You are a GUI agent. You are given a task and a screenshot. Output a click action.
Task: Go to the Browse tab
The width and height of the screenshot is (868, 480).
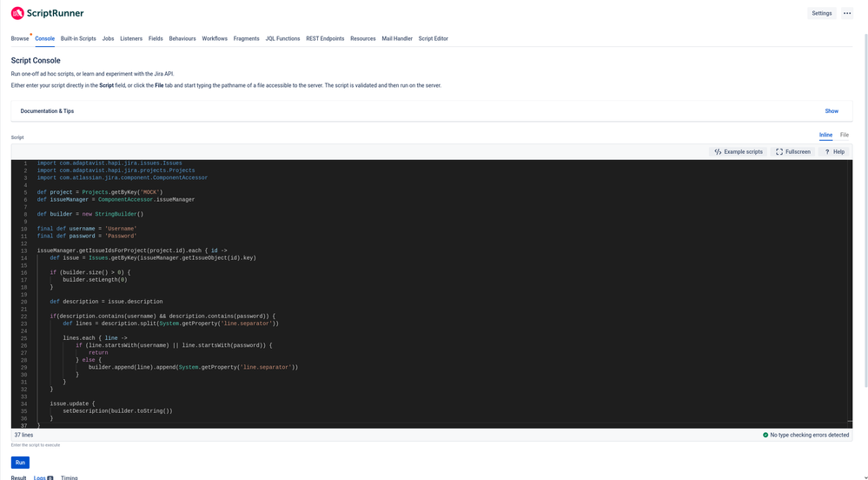[x=20, y=39]
